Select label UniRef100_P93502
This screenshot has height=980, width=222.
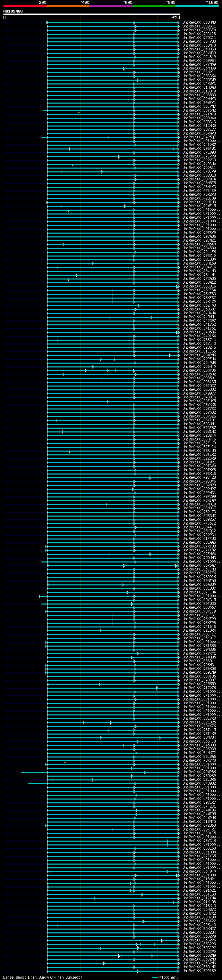(x=199, y=374)
